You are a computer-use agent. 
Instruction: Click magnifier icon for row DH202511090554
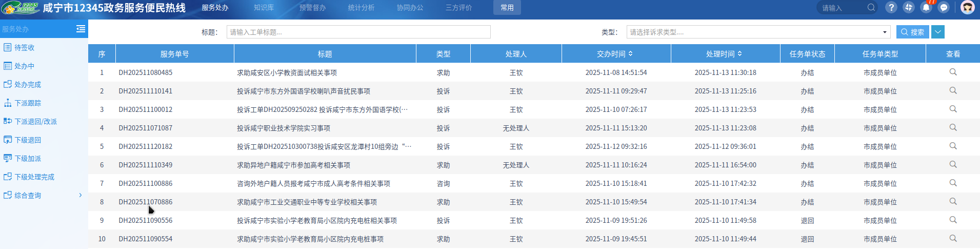[x=953, y=239]
